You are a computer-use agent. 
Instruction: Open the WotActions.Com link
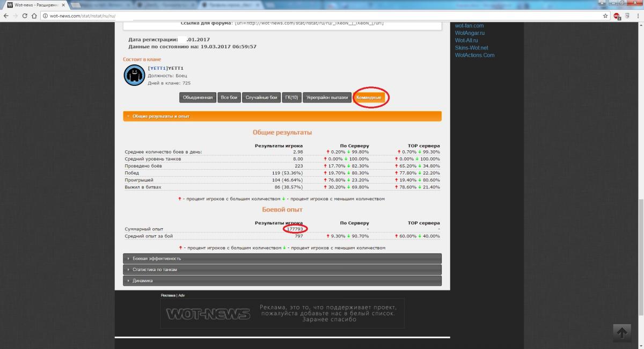click(474, 55)
